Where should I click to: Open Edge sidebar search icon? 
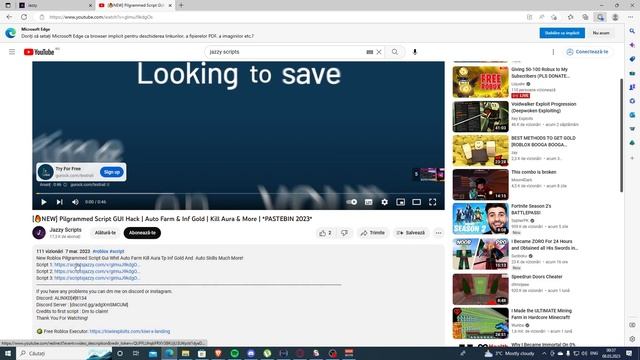pos(632,31)
